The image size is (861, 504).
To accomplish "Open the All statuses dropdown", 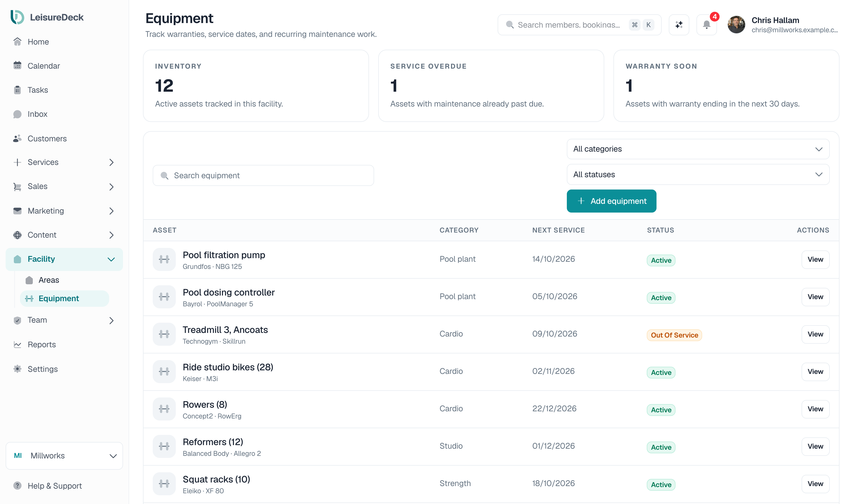I will pyautogui.click(x=698, y=174).
